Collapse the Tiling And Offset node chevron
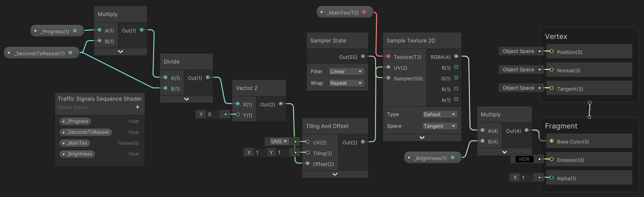 point(335,174)
